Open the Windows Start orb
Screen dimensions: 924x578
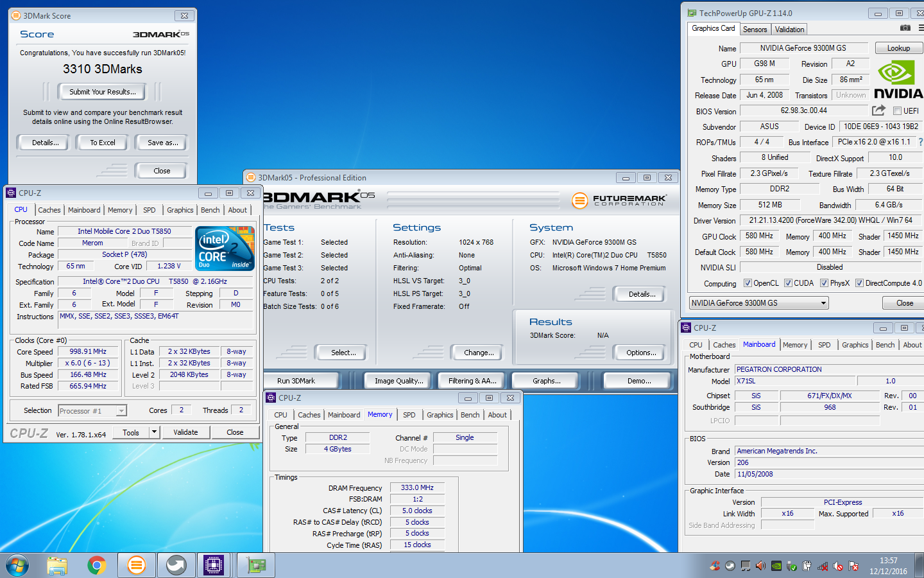pyautogui.click(x=17, y=565)
